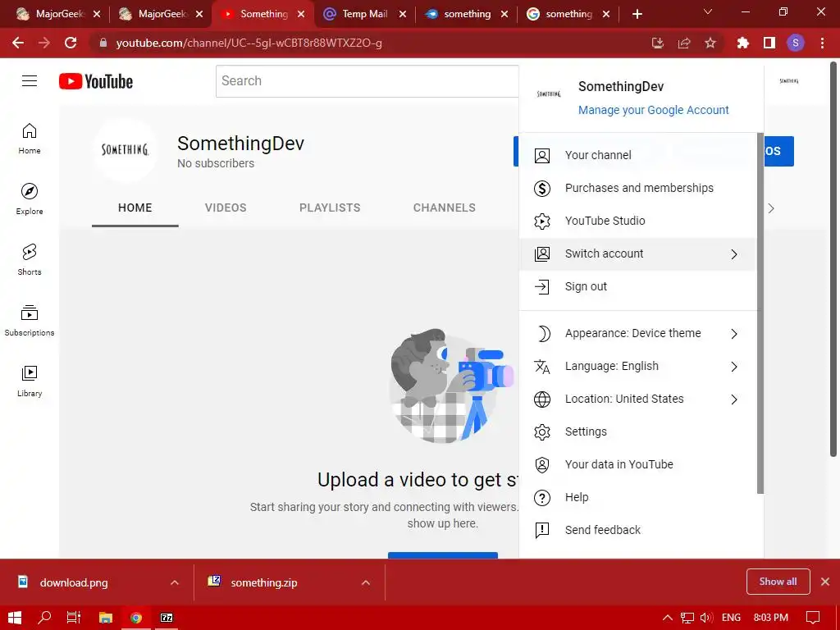Click the Your data in YouTube shield icon
840x630 pixels.
coord(542,464)
